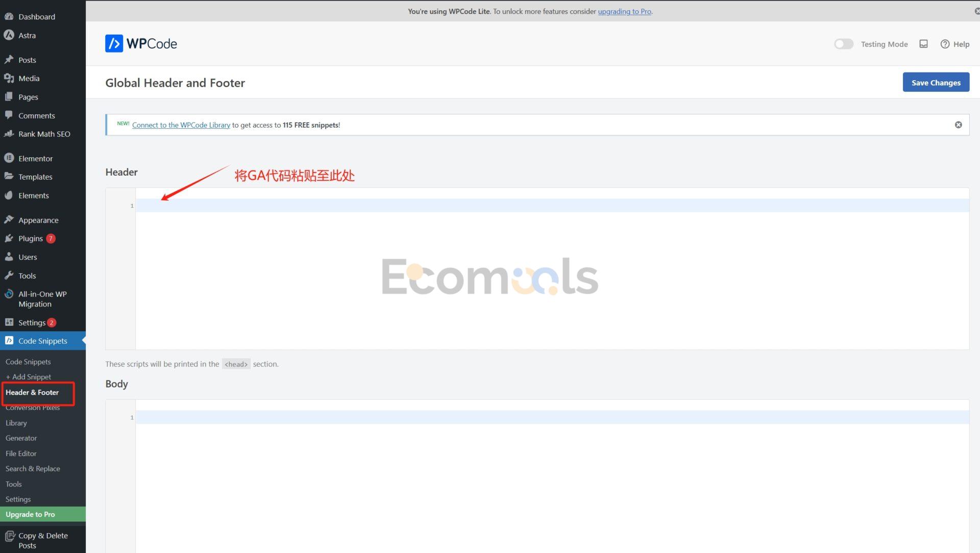Open Code Snippets submenu item
Viewport: 980px width, 553px height.
[x=28, y=362]
